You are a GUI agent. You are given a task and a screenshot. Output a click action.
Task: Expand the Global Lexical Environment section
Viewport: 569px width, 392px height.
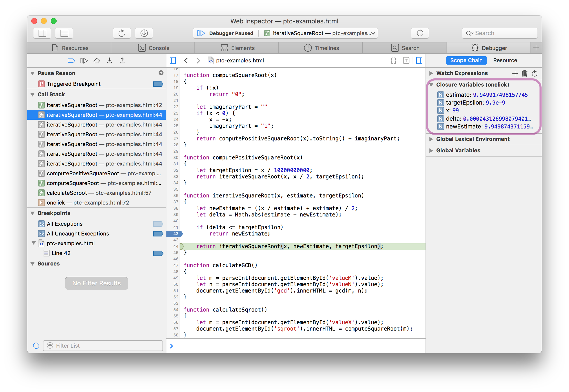tap(432, 139)
